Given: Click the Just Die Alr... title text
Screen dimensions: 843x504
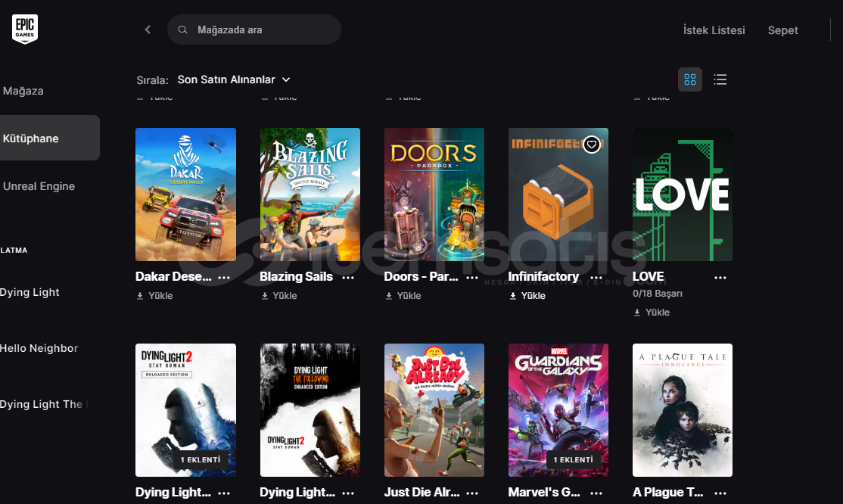Looking at the screenshot, I should pos(422,492).
